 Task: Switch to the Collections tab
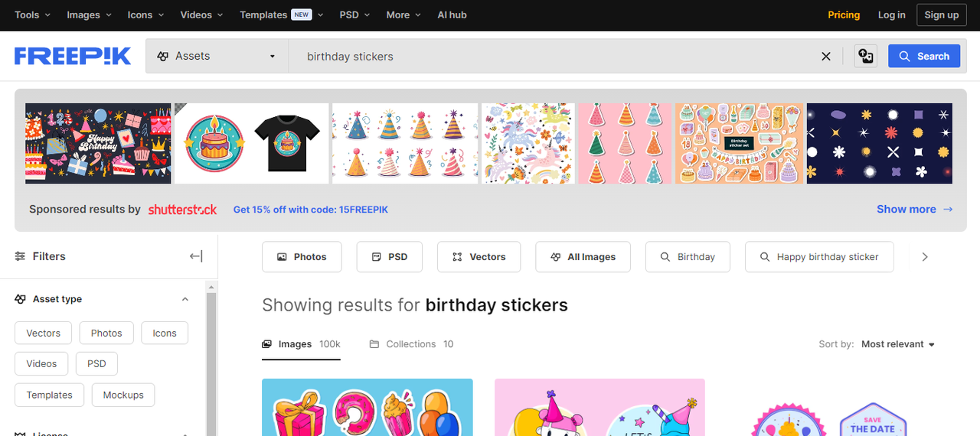pyautogui.click(x=412, y=344)
